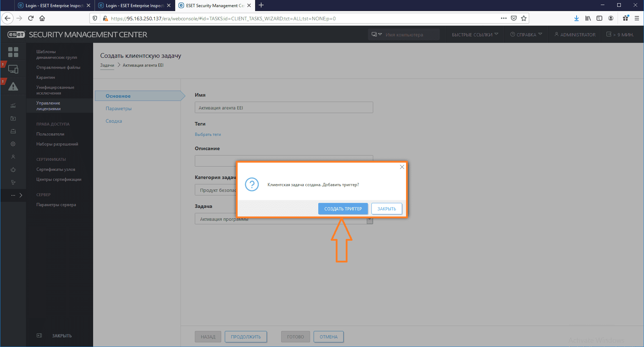Open the Detections warning triangle icon

13,86
